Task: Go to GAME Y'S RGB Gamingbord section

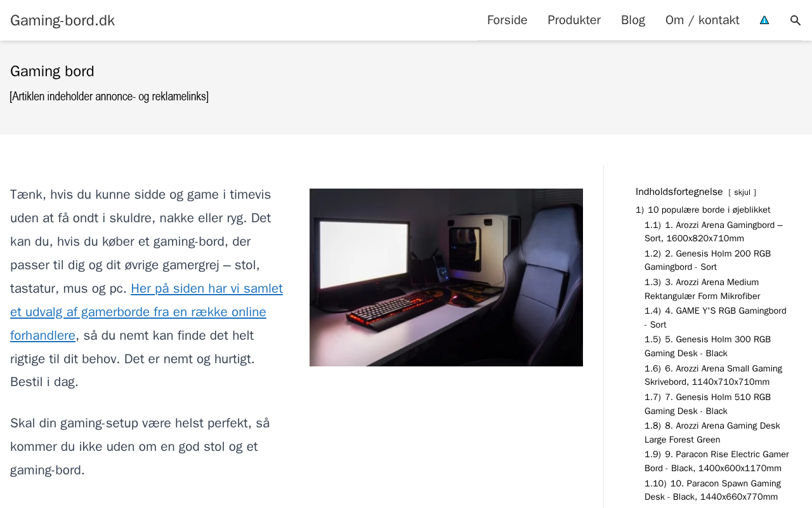Action: (716, 317)
